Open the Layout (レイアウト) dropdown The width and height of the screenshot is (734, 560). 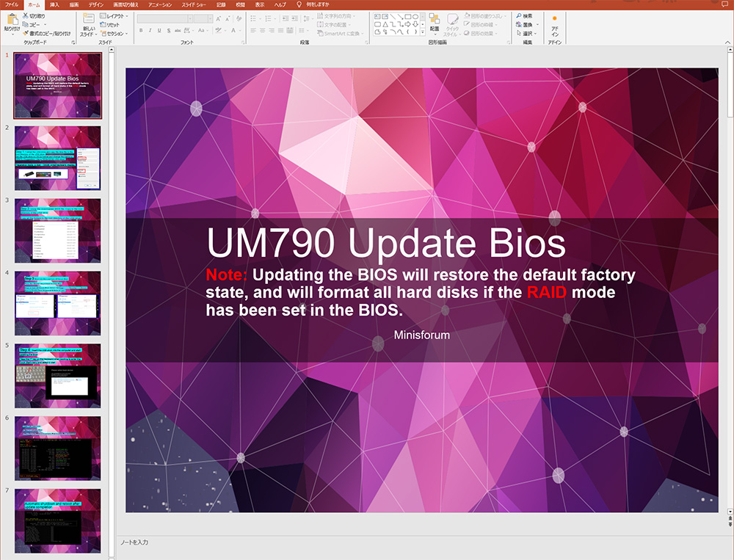tap(115, 16)
